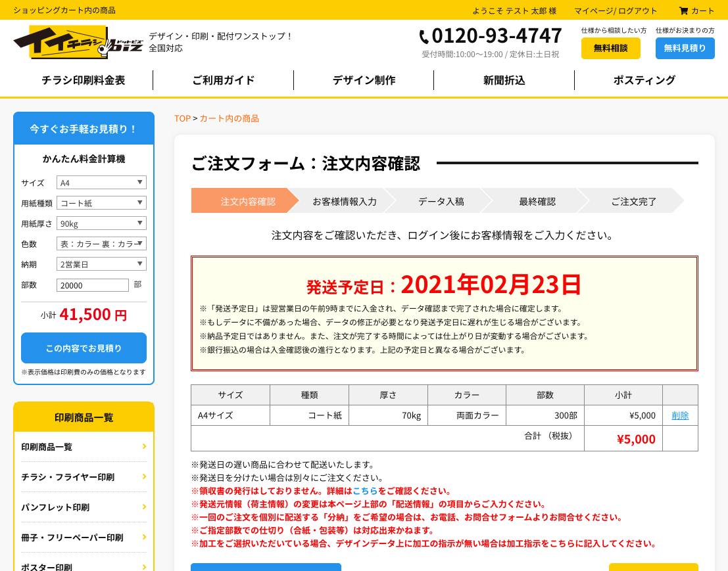Click the 削除 link in the order row
This screenshot has height=571, width=728.
[680, 415]
